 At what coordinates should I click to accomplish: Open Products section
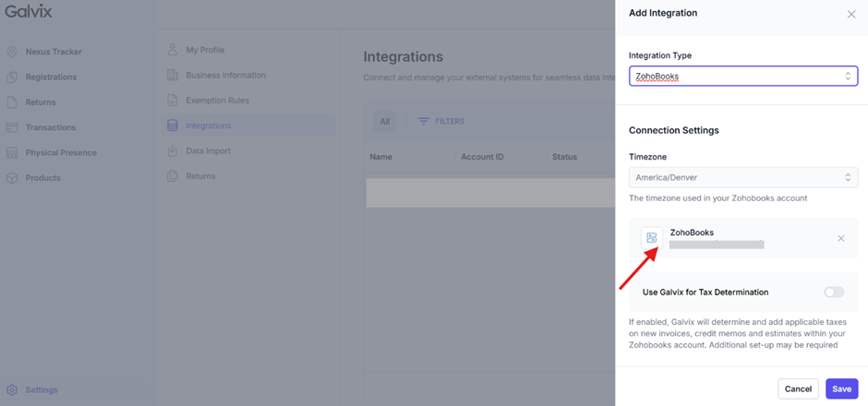[x=42, y=178]
